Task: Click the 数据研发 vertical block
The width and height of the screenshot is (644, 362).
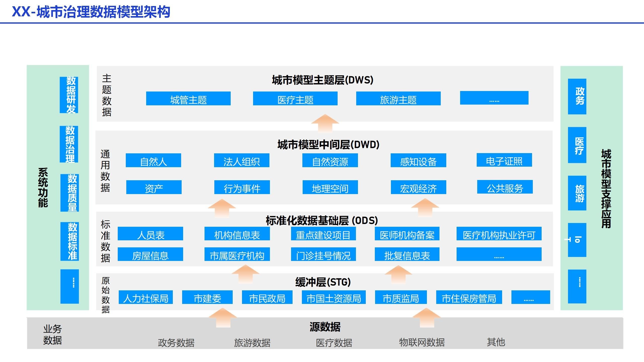Action: [69, 95]
